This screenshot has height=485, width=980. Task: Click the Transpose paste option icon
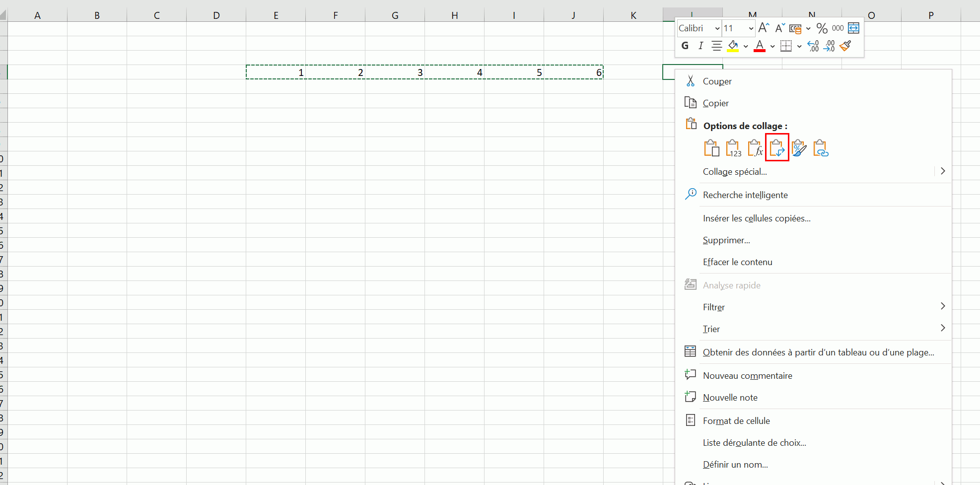coord(777,148)
